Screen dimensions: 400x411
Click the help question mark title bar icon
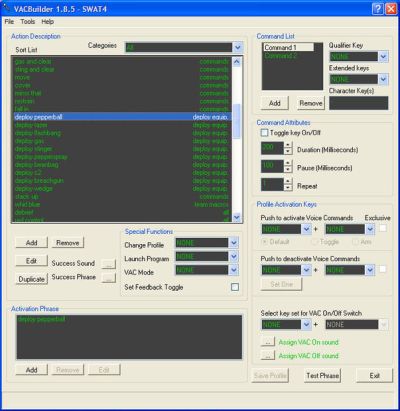378,9
